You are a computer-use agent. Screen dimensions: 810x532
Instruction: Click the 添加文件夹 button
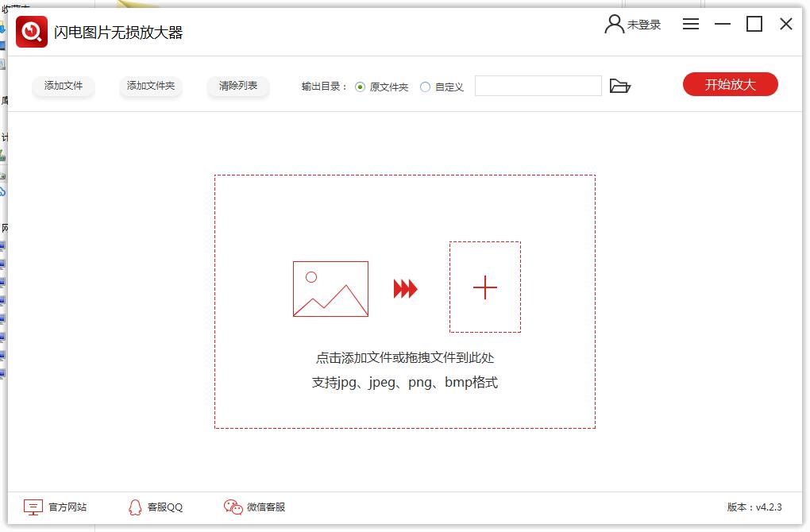(x=150, y=87)
